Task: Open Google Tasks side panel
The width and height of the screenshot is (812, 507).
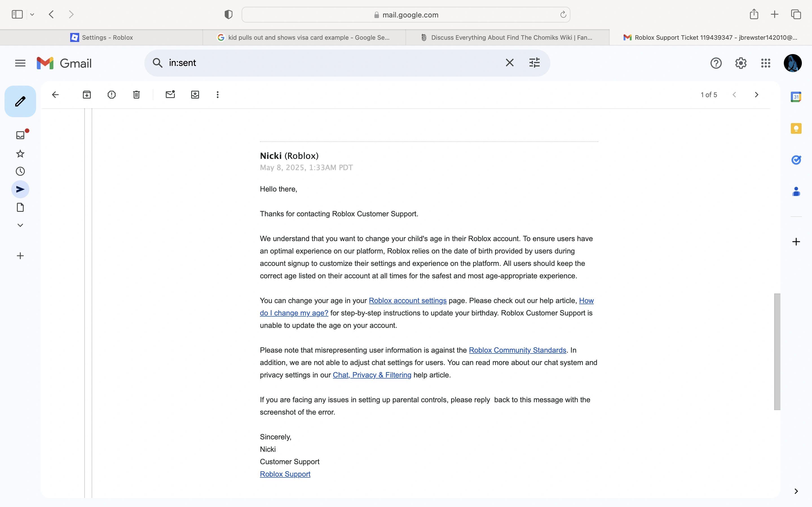Action: pos(796,160)
